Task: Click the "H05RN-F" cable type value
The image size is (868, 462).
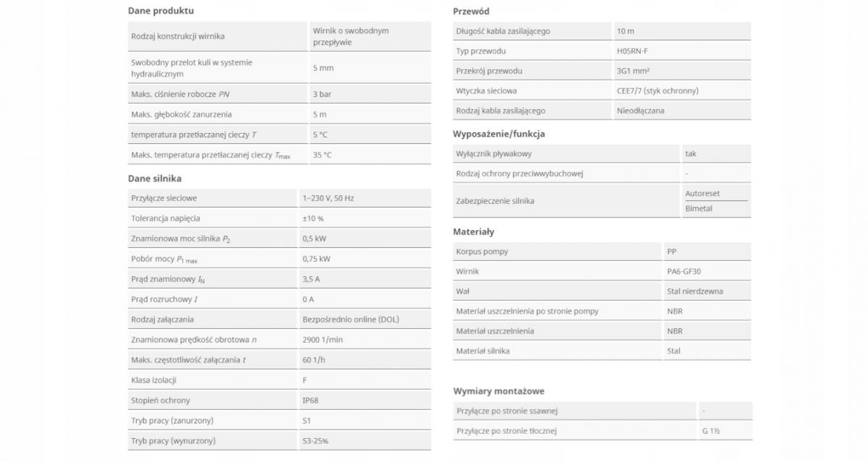Action: [x=633, y=51]
